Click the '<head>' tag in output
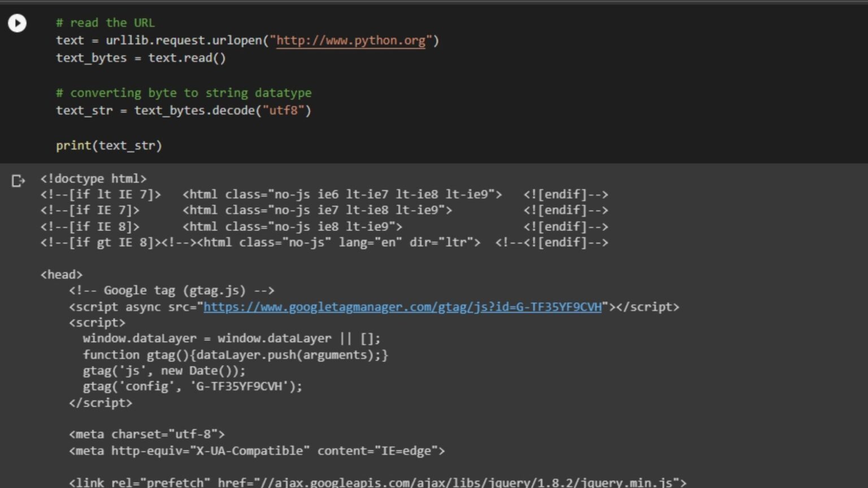Screen dimensions: 868x488 coord(61,275)
